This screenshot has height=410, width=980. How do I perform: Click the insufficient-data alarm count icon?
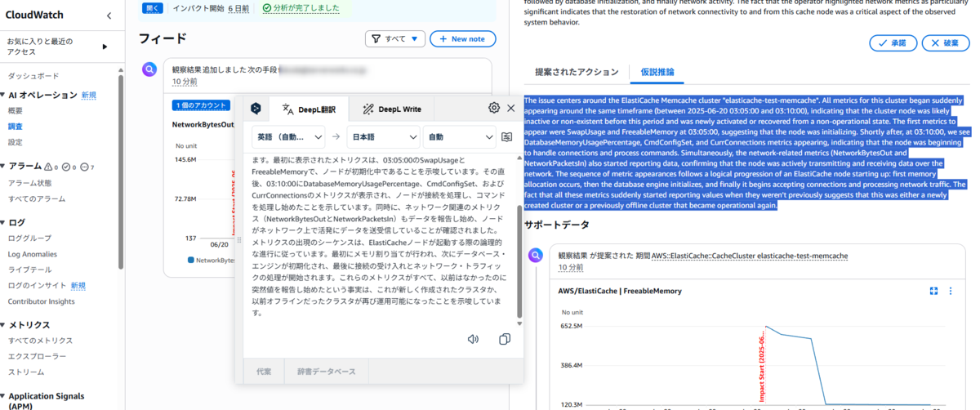click(85, 167)
